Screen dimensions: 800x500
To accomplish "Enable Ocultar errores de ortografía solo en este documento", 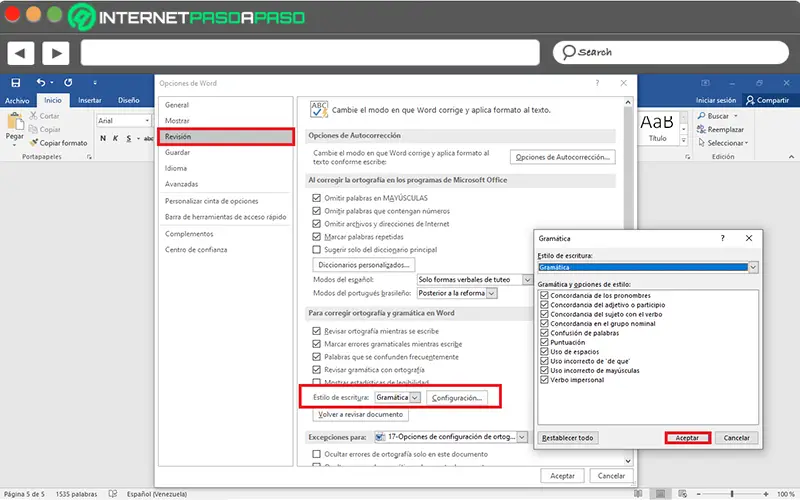I will point(316,454).
